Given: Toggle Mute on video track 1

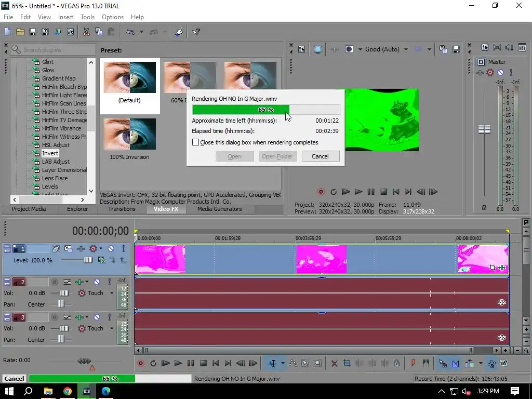Looking at the screenshot, I should [x=111, y=249].
